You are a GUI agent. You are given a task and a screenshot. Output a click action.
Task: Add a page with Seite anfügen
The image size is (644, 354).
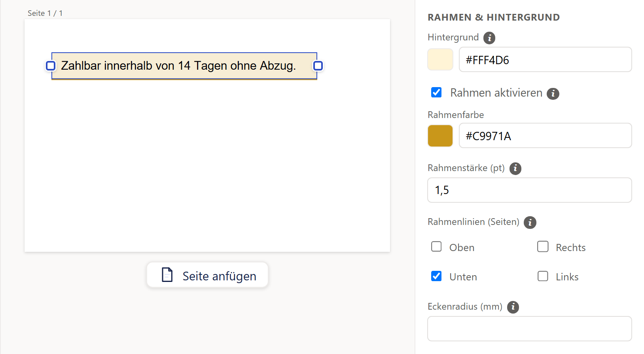(207, 275)
